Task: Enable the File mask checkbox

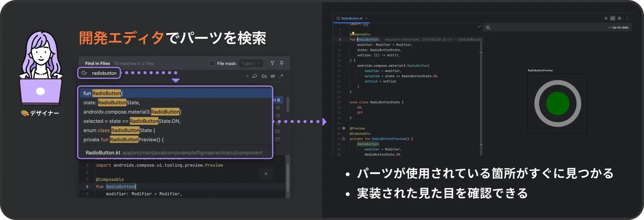Action: pos(211,63)
